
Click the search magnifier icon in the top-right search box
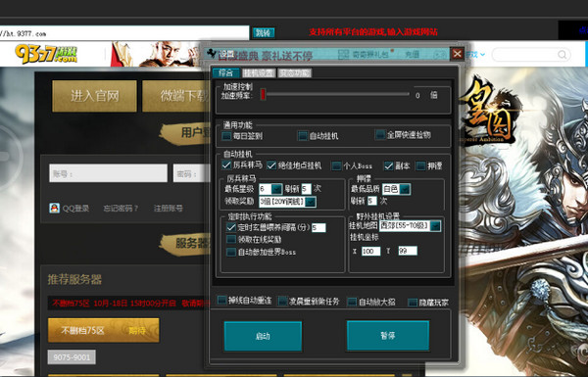pyautogui.click(x=563, y=55)
